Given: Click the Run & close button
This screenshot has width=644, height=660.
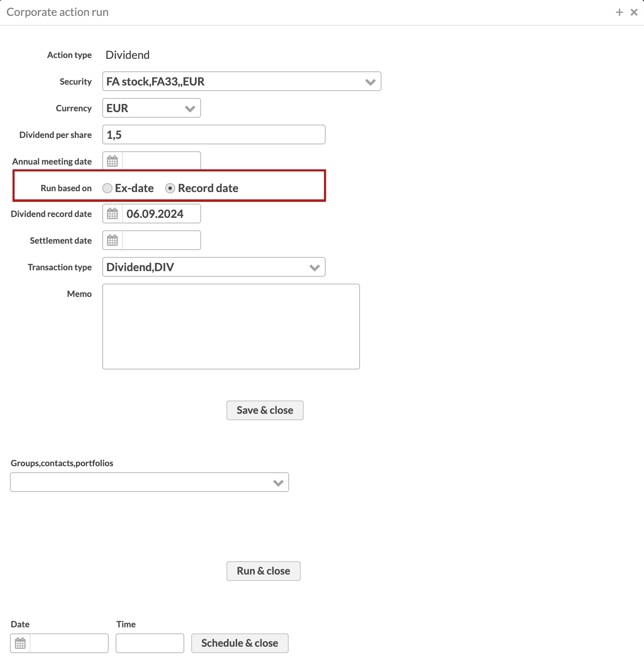Looking at the screenshot, I should click(x=263, y=571).
